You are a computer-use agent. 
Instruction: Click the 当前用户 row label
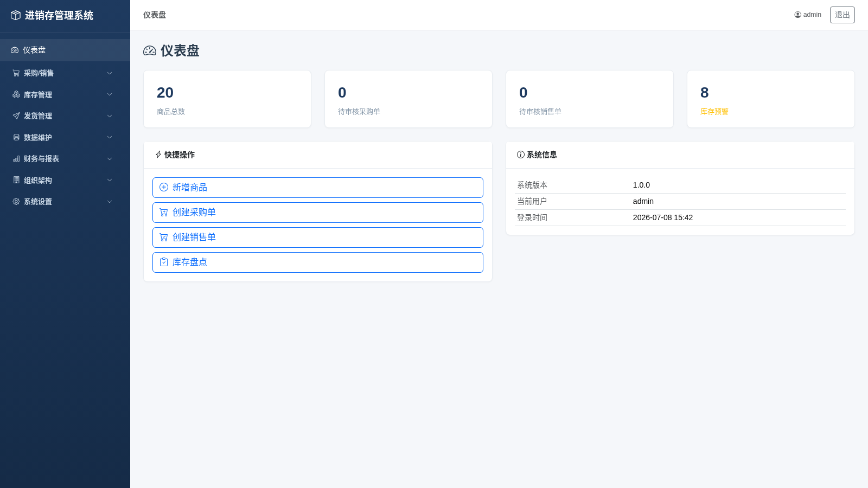532,201
